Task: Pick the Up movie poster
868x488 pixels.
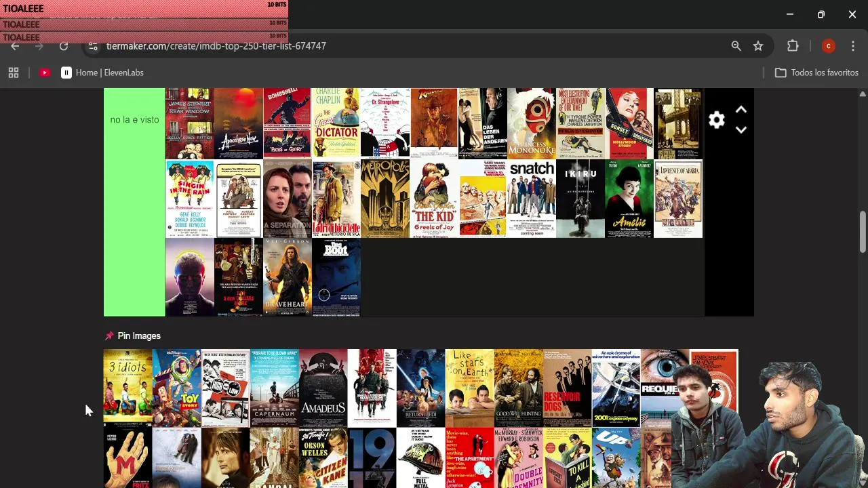Action: tap(616, 457)
